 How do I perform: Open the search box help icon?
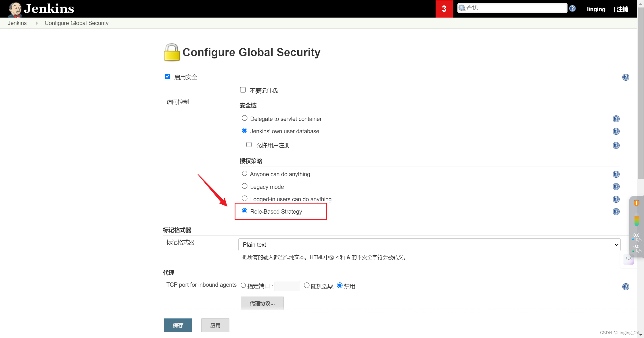tap(572, 8)
